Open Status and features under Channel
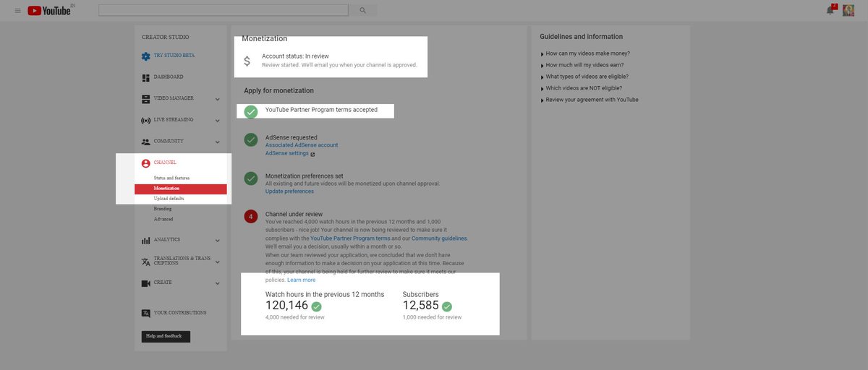 pos(171,178)
